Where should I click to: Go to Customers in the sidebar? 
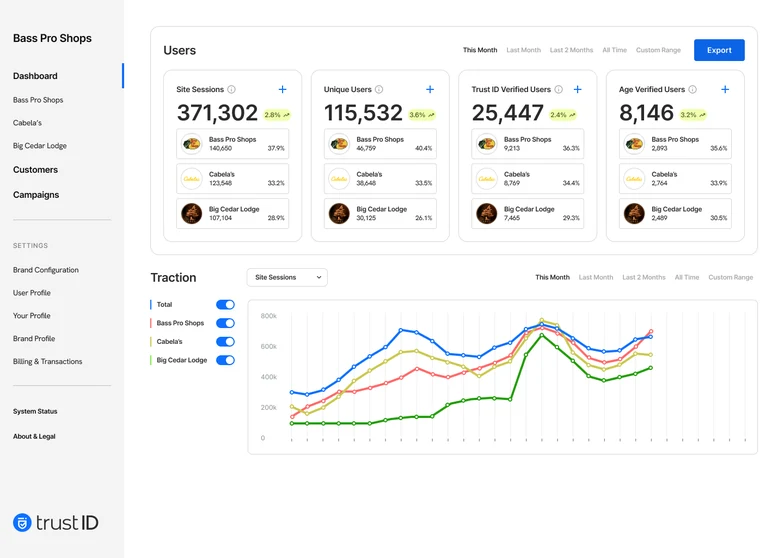point(36,170)
